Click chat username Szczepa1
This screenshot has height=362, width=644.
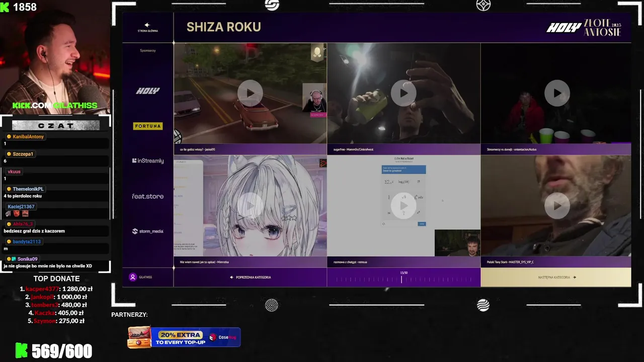coord(23,154)
